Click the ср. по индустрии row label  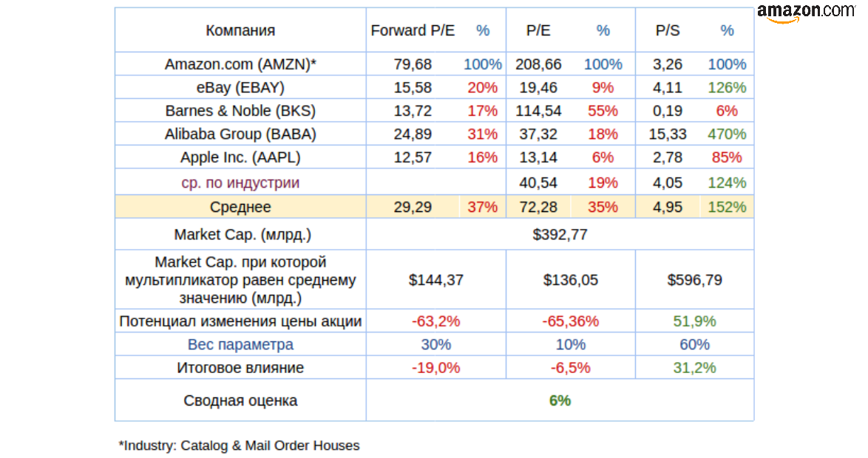[240, 182]
